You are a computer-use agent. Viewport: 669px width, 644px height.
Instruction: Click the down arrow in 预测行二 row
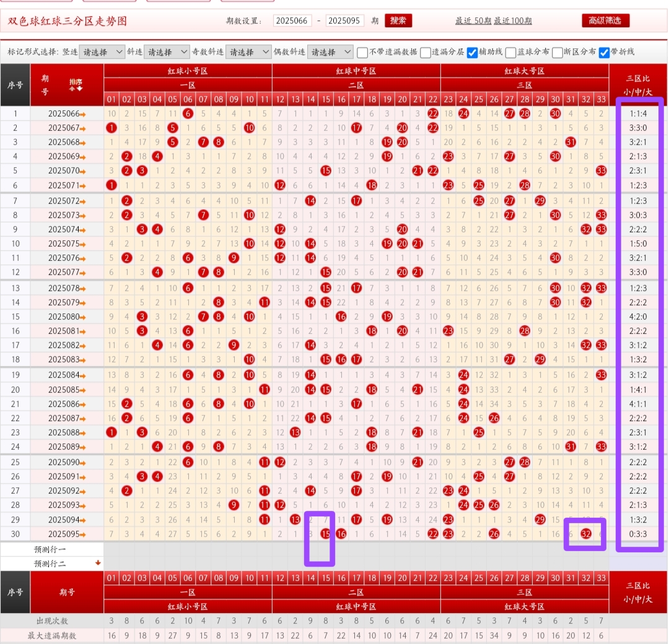pyautogui.click(x=97, y=563)
